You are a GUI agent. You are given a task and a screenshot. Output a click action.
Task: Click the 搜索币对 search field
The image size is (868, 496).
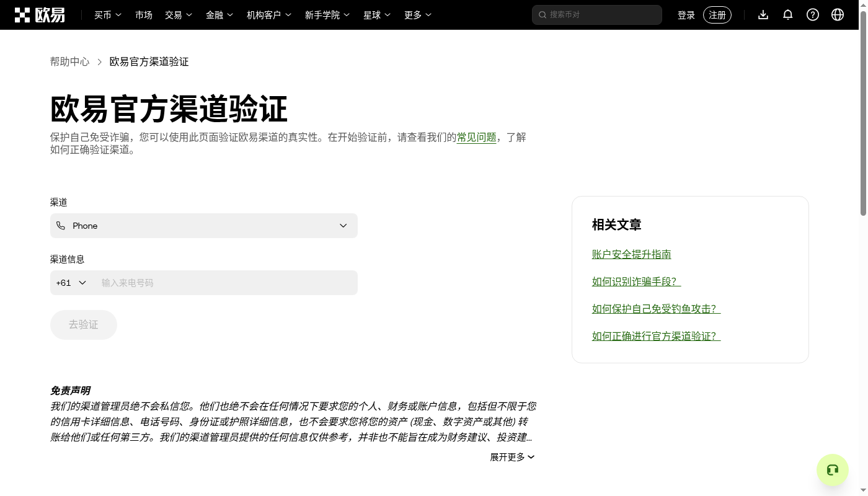597,15
